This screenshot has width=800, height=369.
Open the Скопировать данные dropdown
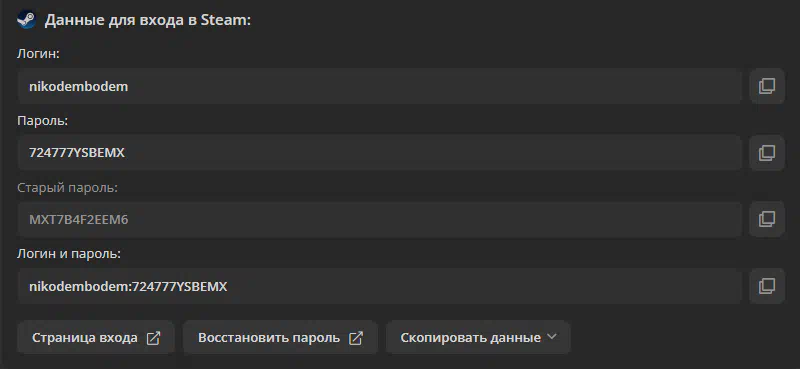click(x=478, y=337)
